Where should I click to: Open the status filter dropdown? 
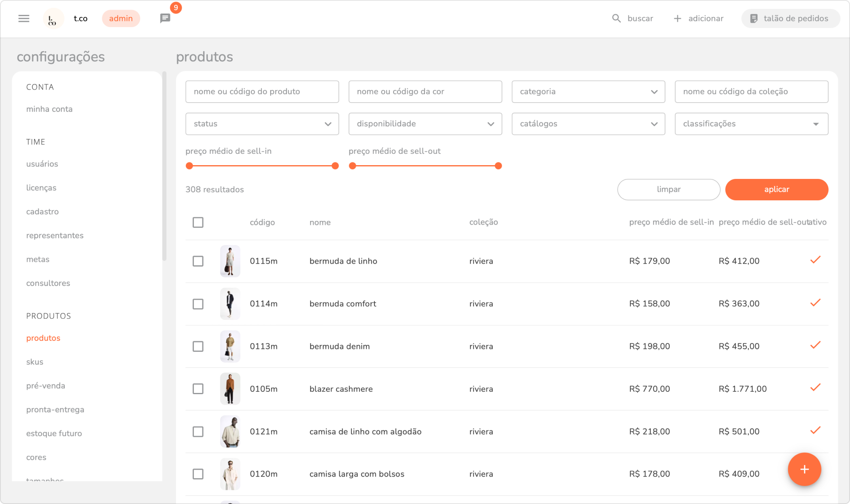click(x=262, y=124)
